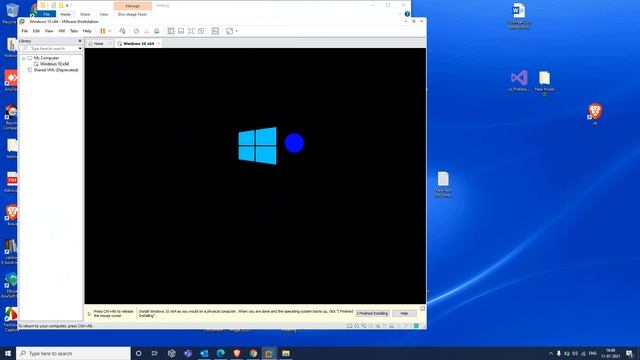Open the VM menu
The image size is (640, 360).
pyautogui.click(x=62, y=31)
